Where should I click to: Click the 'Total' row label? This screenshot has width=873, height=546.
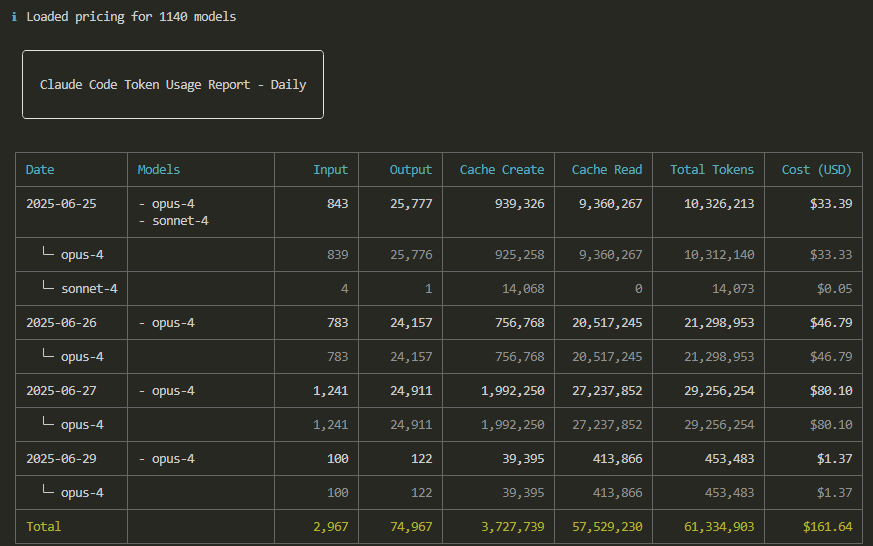point(43,527)
